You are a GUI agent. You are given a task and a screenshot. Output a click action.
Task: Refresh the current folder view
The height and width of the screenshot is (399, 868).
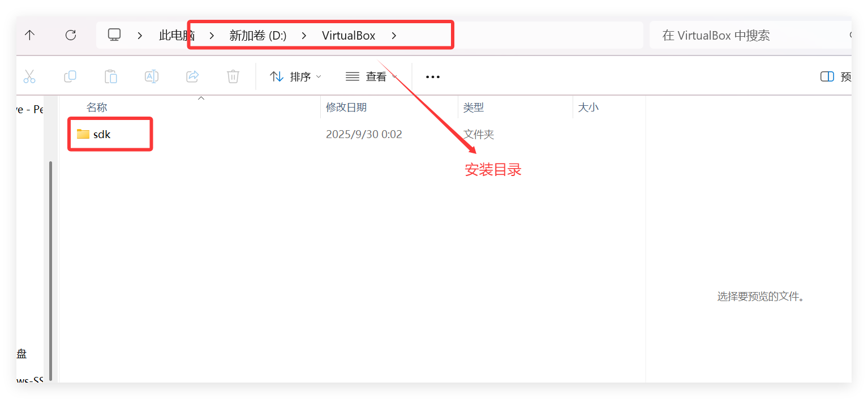pos(71,35)
